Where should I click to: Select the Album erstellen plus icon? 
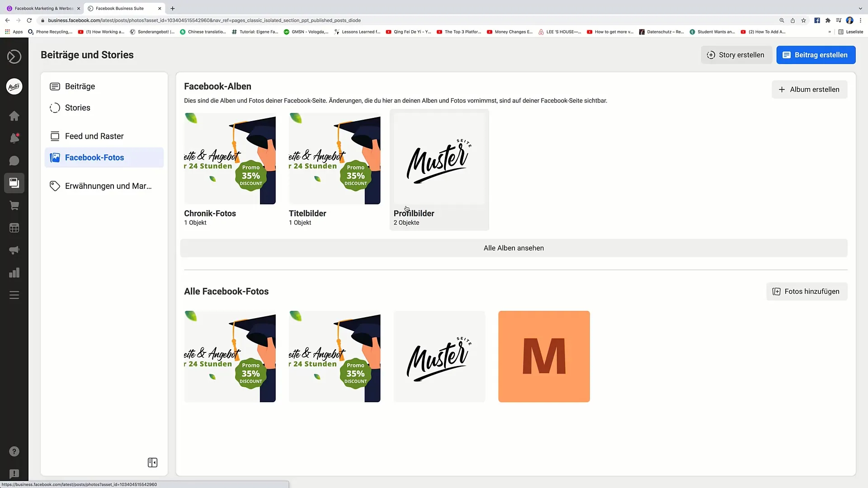pos(783,89)
